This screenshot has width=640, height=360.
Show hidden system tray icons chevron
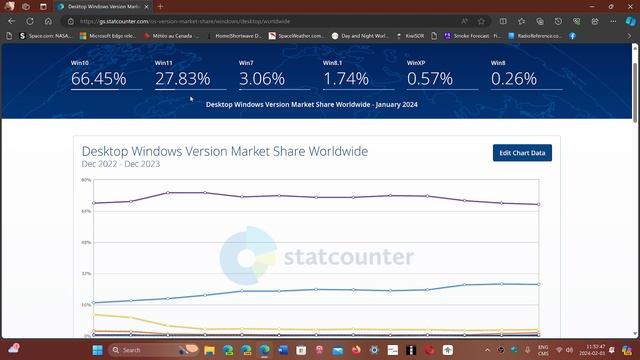tap(487, 350)
